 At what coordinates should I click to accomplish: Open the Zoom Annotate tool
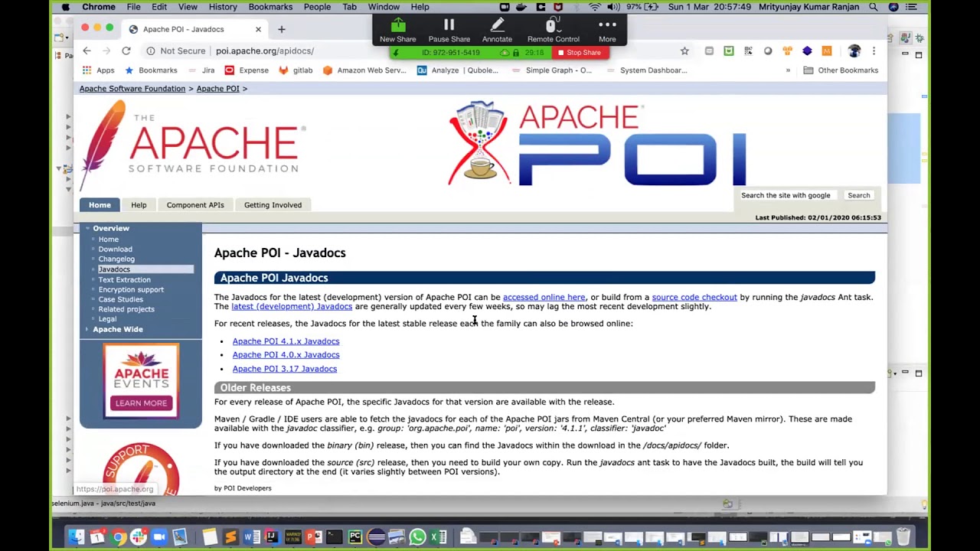[497, 26]
